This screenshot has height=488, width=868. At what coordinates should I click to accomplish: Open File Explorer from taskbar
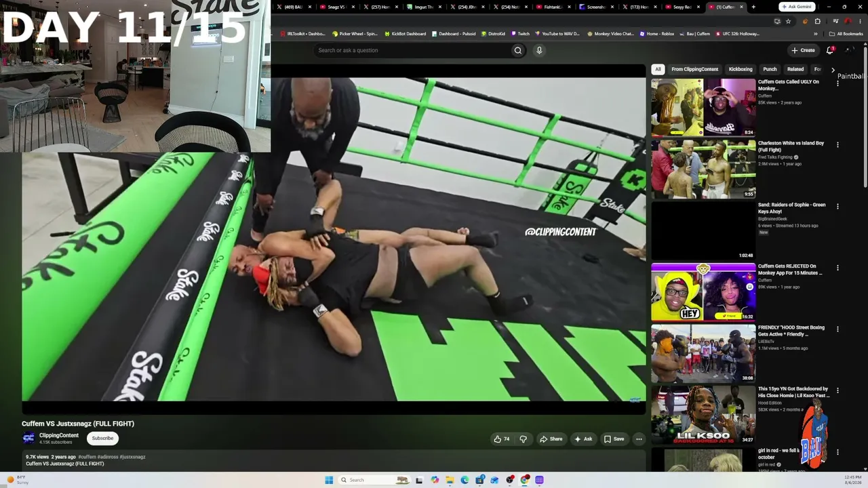449,480
